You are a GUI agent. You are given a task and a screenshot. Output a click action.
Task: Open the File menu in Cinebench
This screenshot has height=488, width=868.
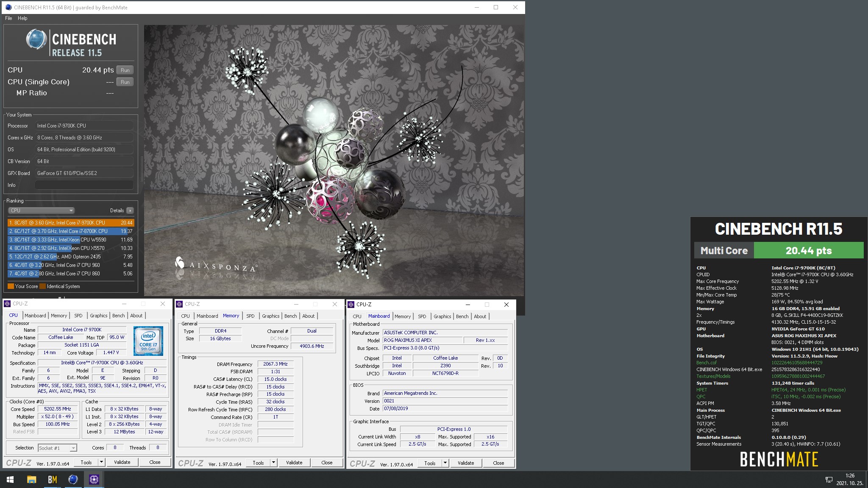8,18
